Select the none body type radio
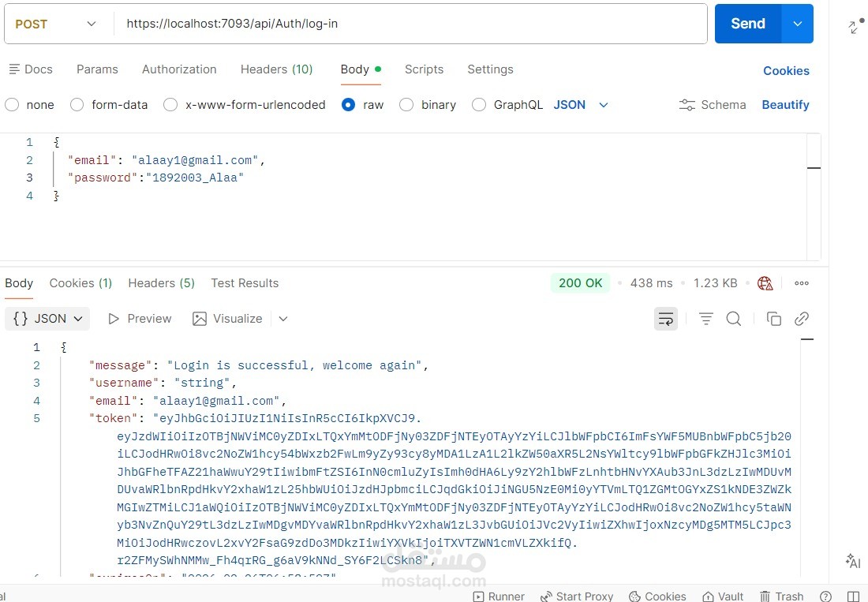Screen dimensions: 868x602 pyautogui.click(x=12, y=105)
